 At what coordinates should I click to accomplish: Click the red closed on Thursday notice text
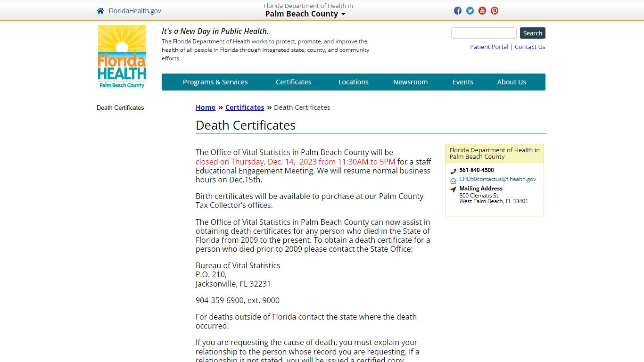click(x=296, y=162)
